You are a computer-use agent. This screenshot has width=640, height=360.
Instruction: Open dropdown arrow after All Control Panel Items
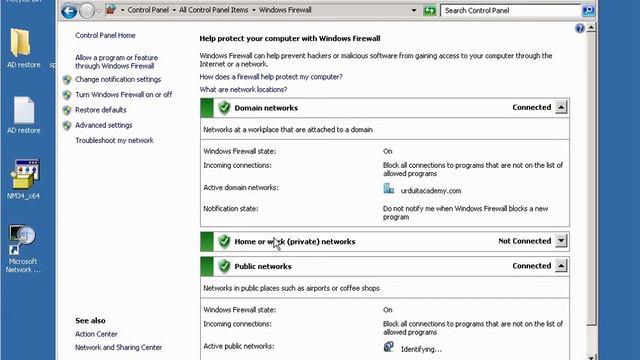253,10
